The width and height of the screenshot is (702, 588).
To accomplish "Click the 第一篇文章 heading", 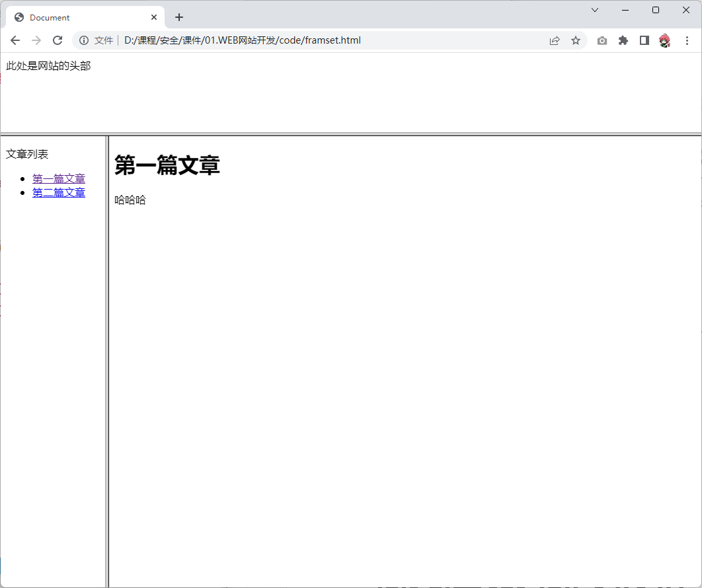I will [167, 165].
